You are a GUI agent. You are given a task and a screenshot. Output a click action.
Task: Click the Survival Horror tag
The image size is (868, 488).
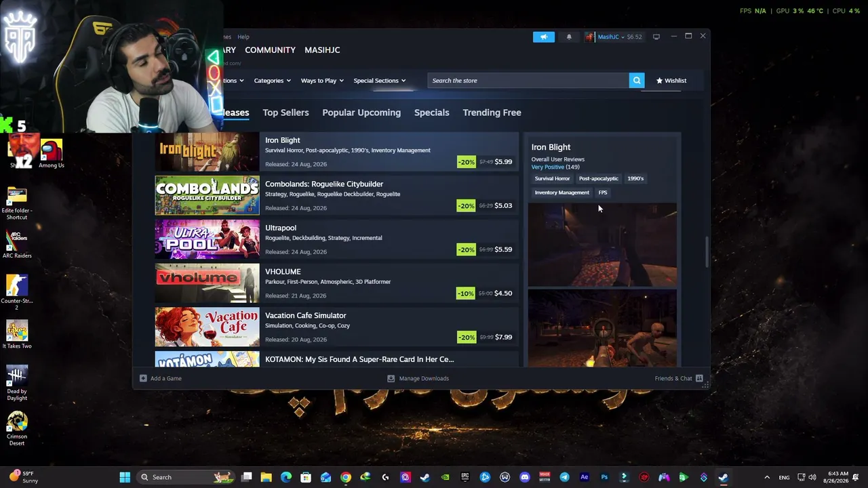point(552,178)
